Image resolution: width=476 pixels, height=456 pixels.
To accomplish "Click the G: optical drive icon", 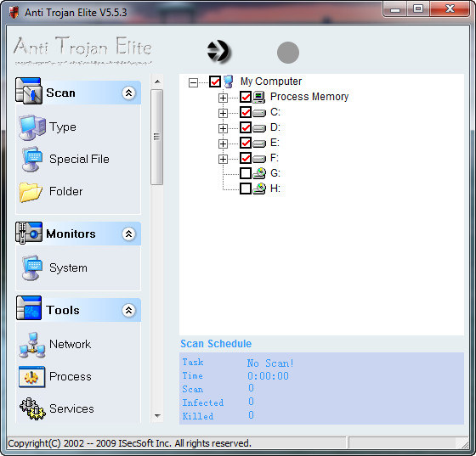I will pyautogui.click(x=259, y=173).
